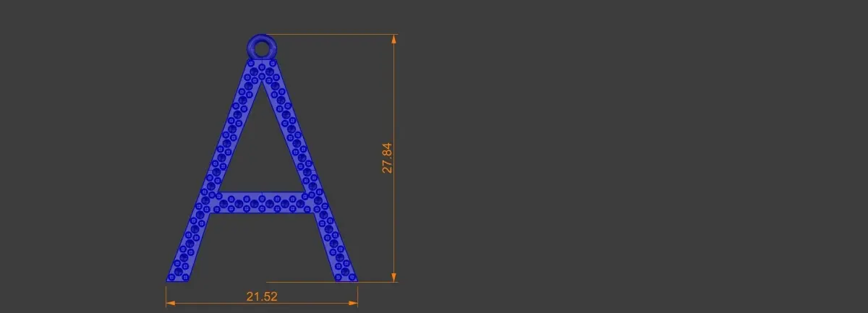This screenshot has height=313, width=868.
Task: Click the 27.84 height dimension value
Action: click(x=387, y=158)
